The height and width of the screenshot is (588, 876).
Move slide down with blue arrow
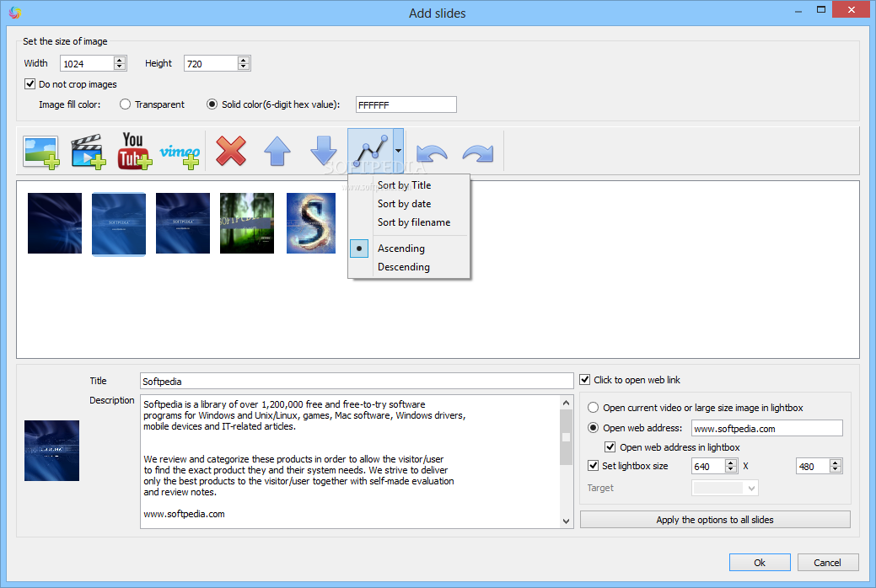pos(324,152)
